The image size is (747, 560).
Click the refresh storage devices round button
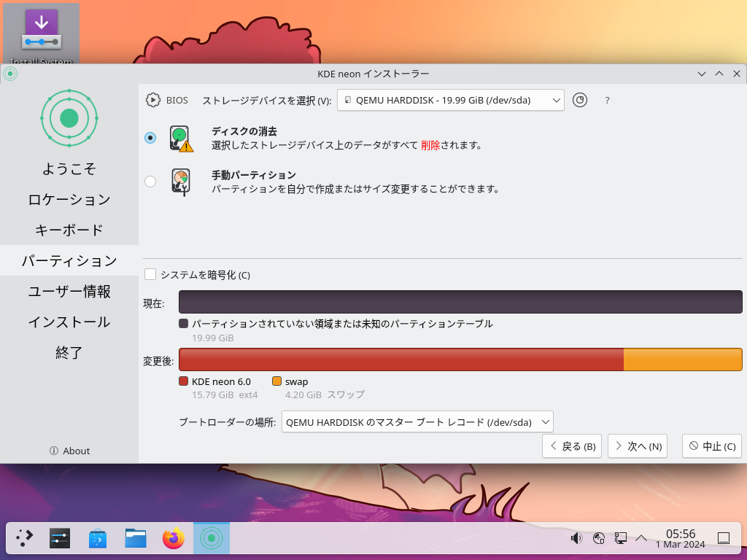(x=580, y=100)
